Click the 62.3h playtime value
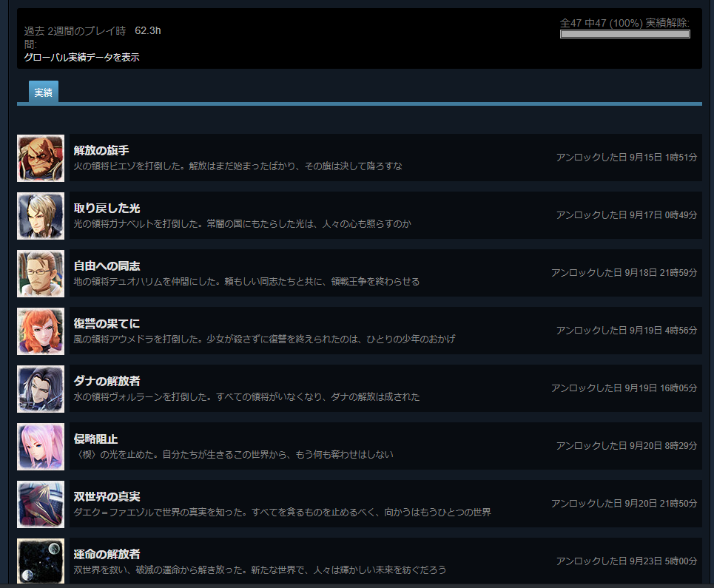 point(147,30)
